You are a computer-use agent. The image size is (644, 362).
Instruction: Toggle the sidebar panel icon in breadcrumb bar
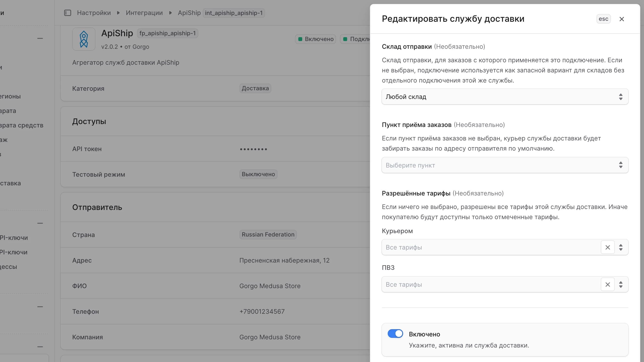point(67,13)
